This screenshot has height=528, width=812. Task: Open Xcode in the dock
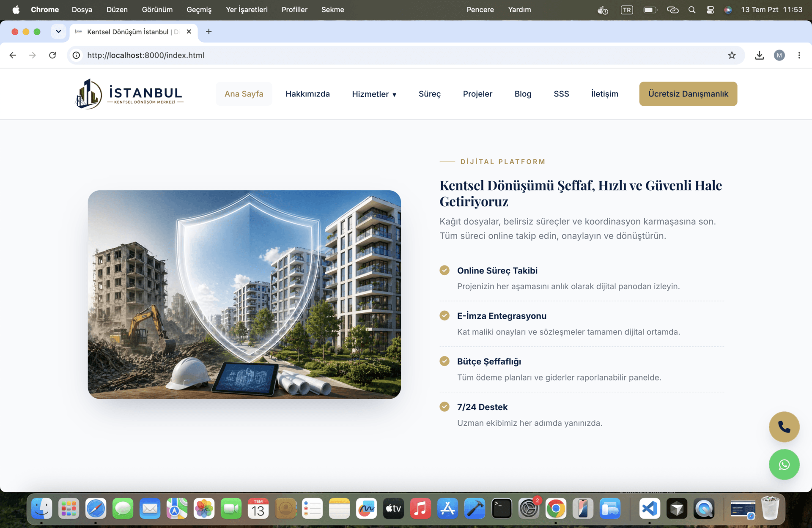475,509
